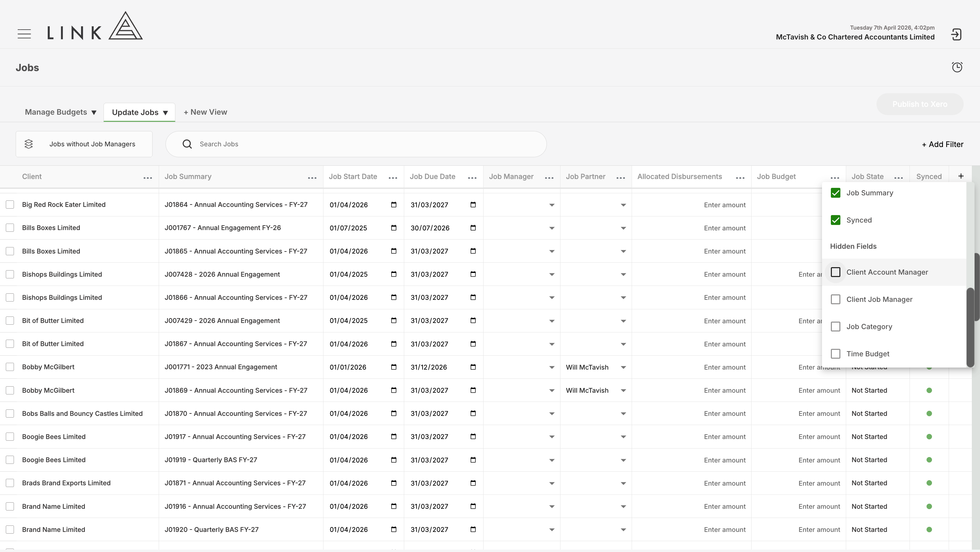This screenshot has width=980, height=552.
Task: Click Job Budget amount field for J01869
Action: 799,390
